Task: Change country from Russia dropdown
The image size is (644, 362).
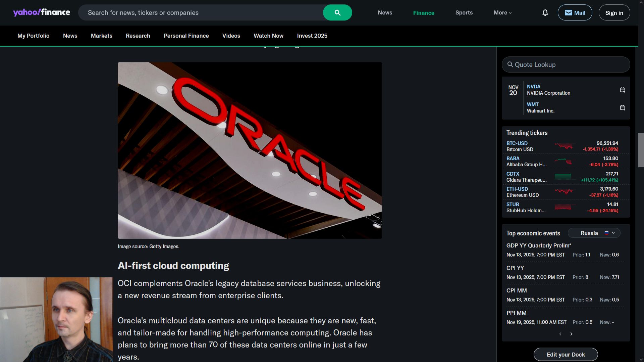Action: click(x=594, y=233)
